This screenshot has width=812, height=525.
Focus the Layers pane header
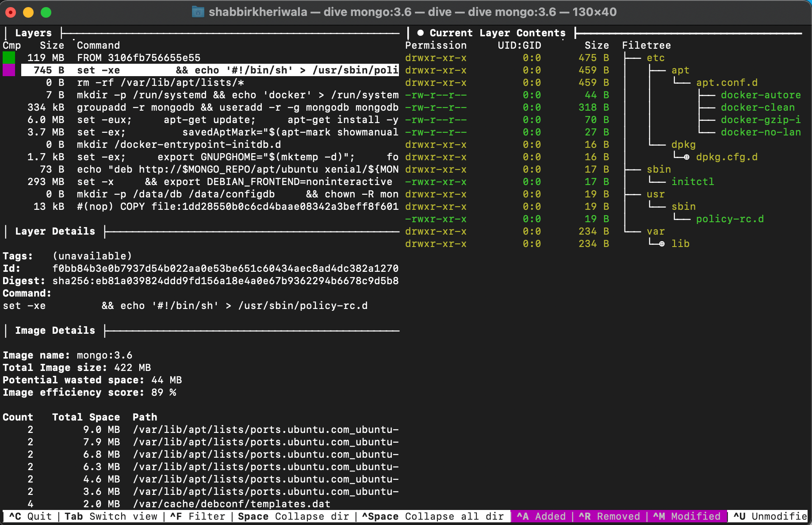pos(33,33)
